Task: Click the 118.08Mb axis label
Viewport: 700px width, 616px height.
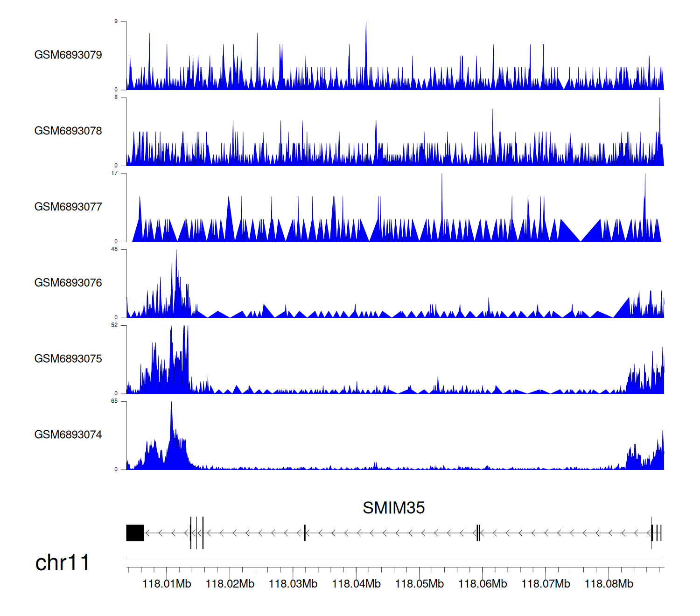Action: 609,584
